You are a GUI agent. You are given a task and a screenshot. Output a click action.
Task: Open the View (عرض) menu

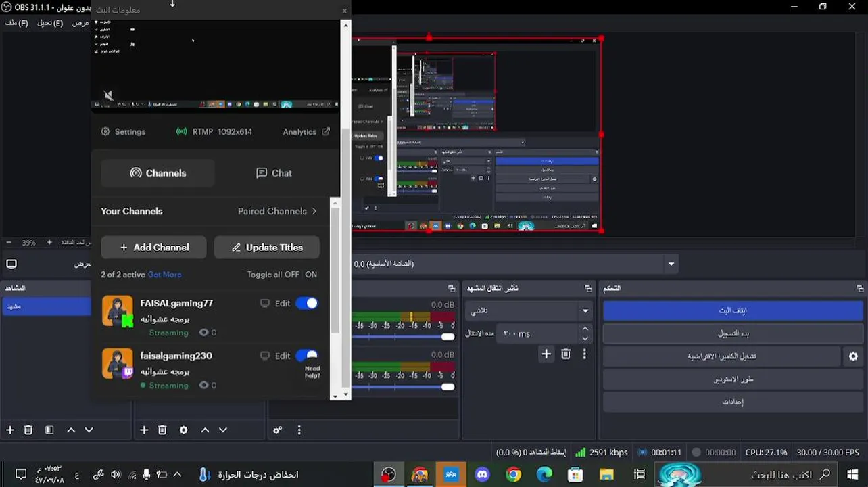(81, 23)
